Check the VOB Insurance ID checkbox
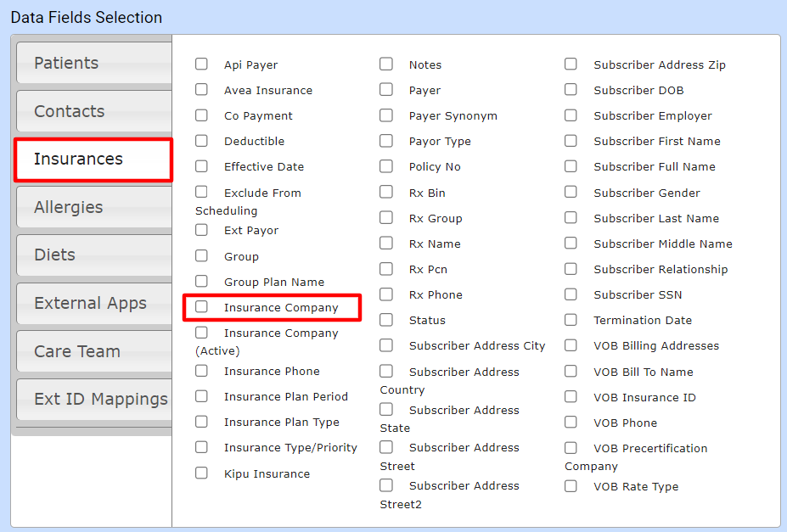 [571, 397]
